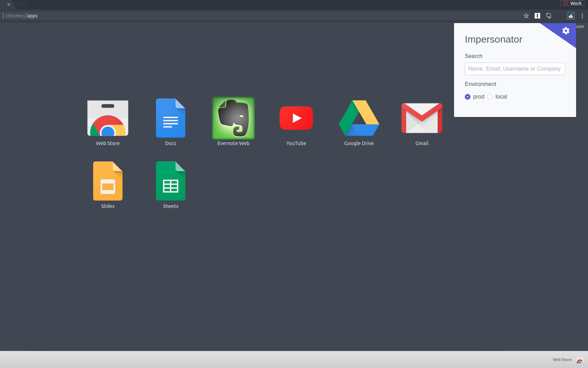Open the Docs app
This screenshot has width=588, height=368.
(170, 118)
